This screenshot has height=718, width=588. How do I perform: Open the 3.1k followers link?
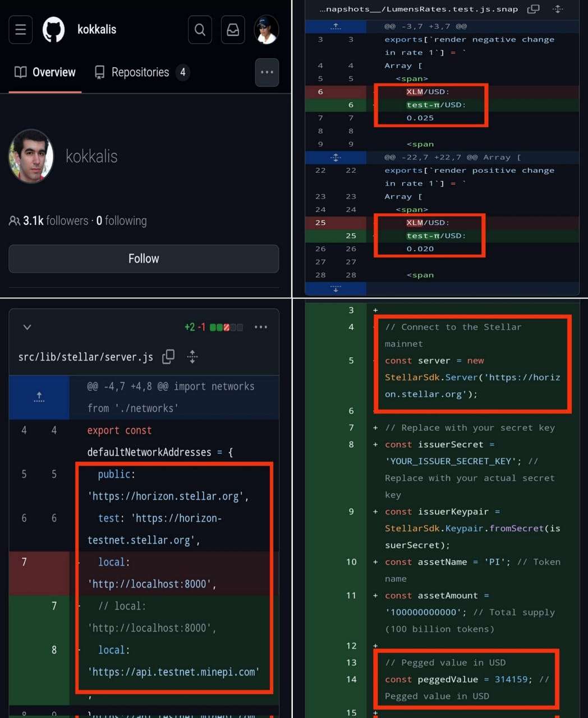pyautogui.click(x=55, y=221)
